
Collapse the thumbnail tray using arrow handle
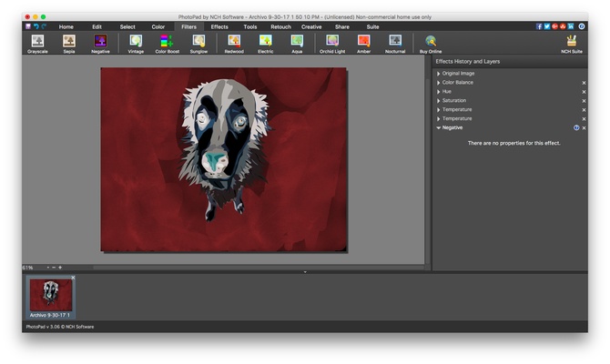pos(305,272)
